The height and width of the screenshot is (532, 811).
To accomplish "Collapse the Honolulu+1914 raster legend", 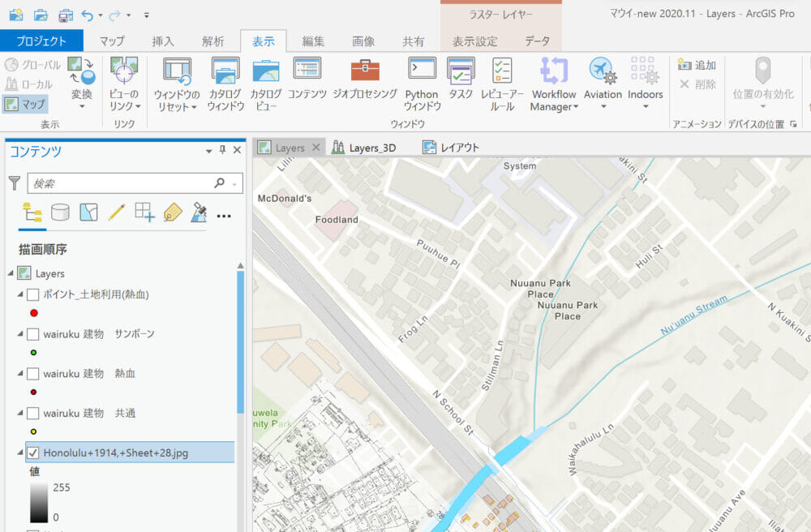I will (20, 453).
